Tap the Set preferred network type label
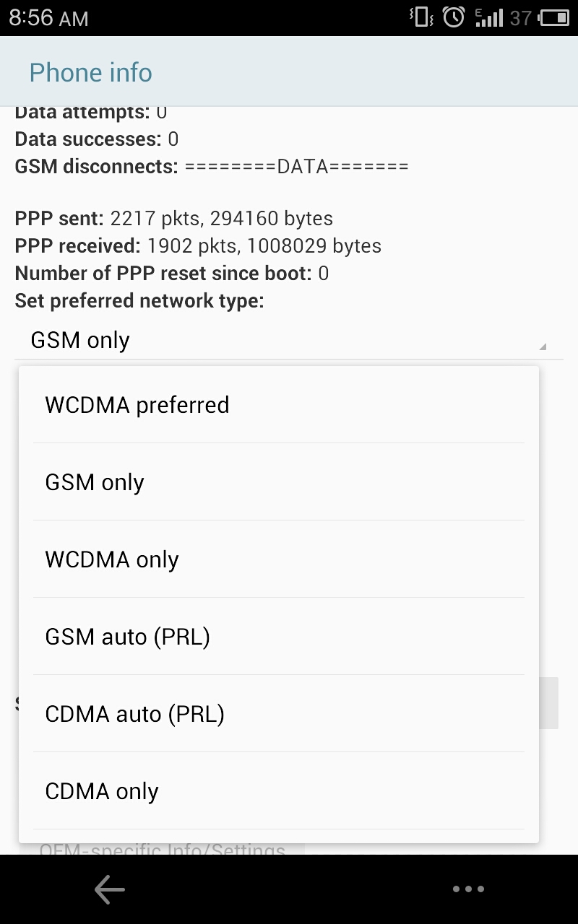The height and width of the screenshot is (924, 578). 139,301
